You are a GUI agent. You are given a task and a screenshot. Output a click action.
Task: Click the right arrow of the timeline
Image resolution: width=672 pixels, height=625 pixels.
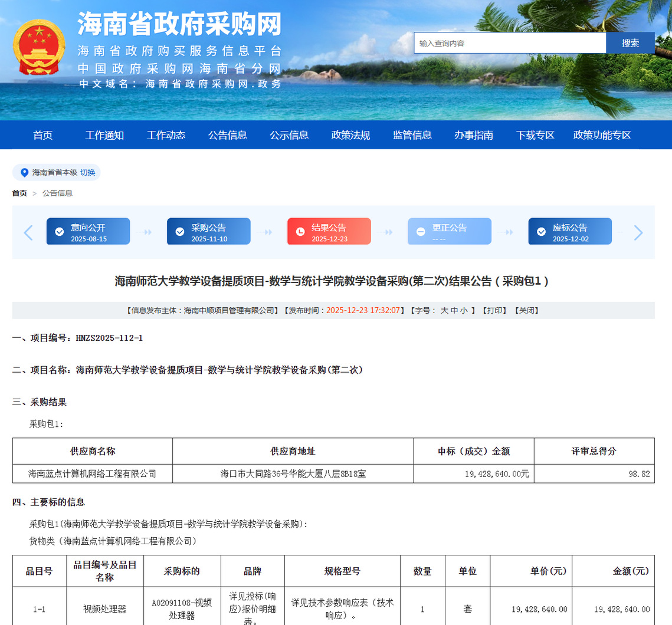click(638, 233)
